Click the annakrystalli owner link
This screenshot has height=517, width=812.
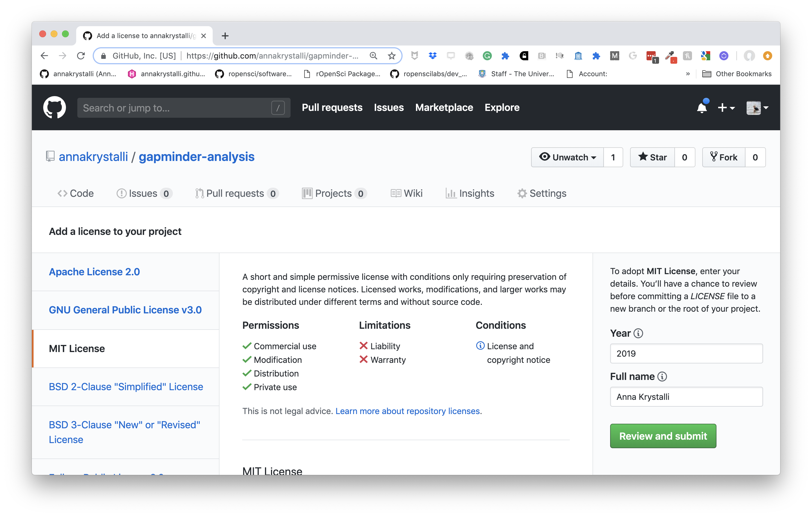click(x=93, y=157)
